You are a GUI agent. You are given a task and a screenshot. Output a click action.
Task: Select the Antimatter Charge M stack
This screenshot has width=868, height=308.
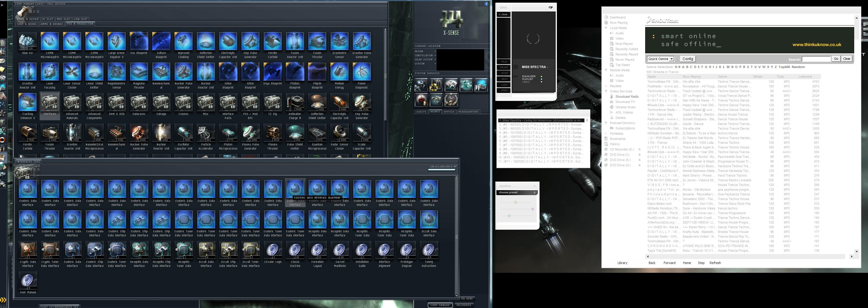(295, 102)
